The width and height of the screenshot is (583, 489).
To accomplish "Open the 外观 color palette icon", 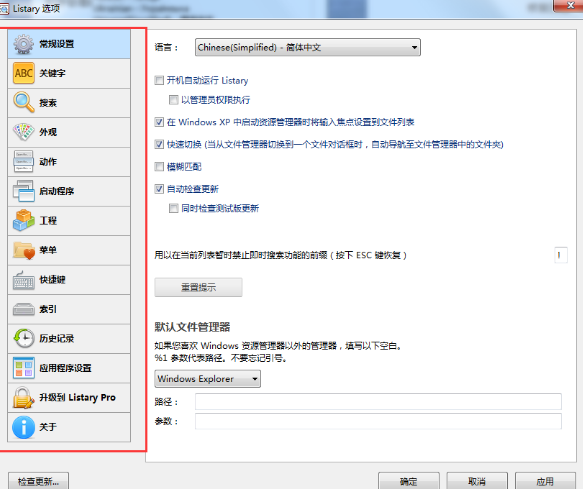I will (24, 132).
